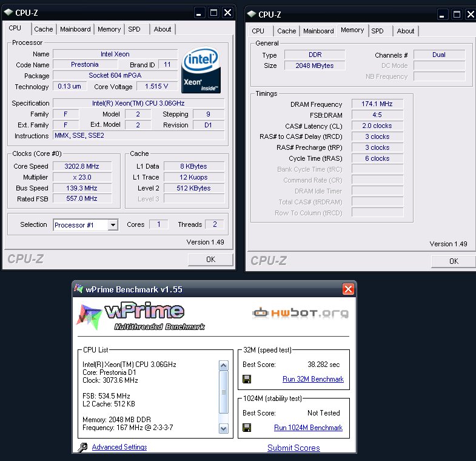Click the Core Speed value 3202.8 MHz
Viewport: 476px width, 461px height.
coord(82,166)
